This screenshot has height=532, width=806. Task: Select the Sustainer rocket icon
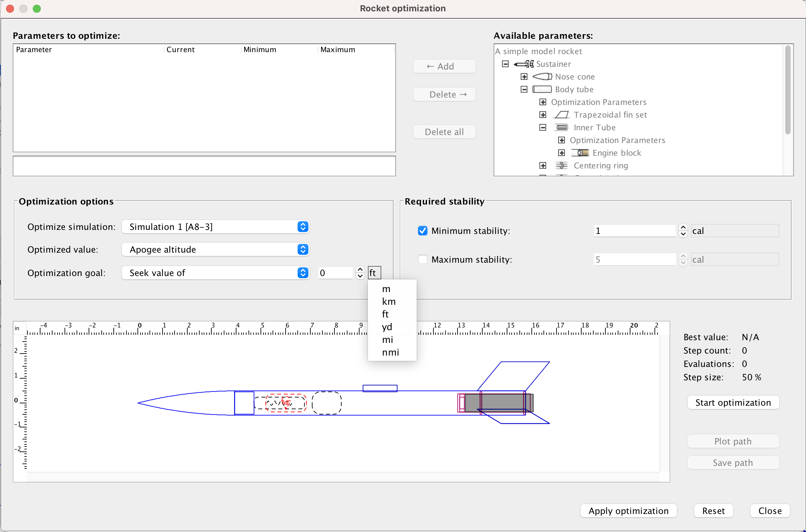click(523, 64)
